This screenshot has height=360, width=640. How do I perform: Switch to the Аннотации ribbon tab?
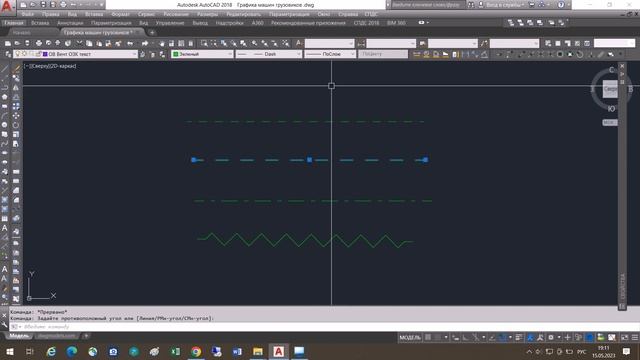point(70,23)
